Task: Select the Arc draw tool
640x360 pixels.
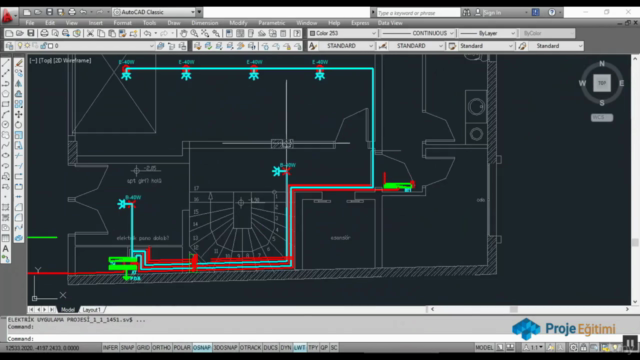Action: (x=6, y=114)
